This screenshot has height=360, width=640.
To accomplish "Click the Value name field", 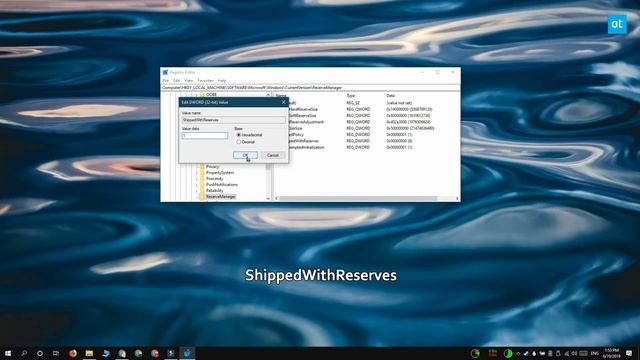I will pos(233,120).
